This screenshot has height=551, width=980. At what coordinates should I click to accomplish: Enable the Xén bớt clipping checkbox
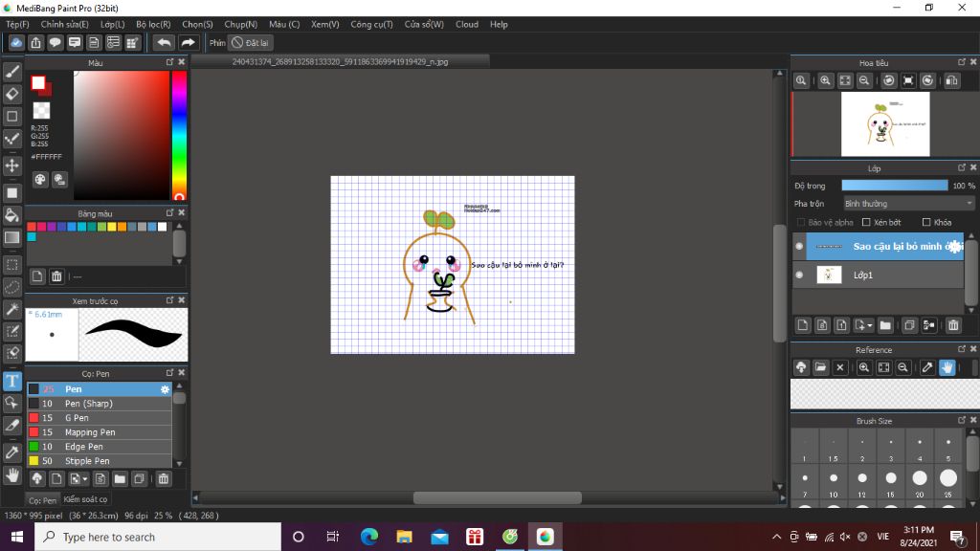[x=866, y=222]
